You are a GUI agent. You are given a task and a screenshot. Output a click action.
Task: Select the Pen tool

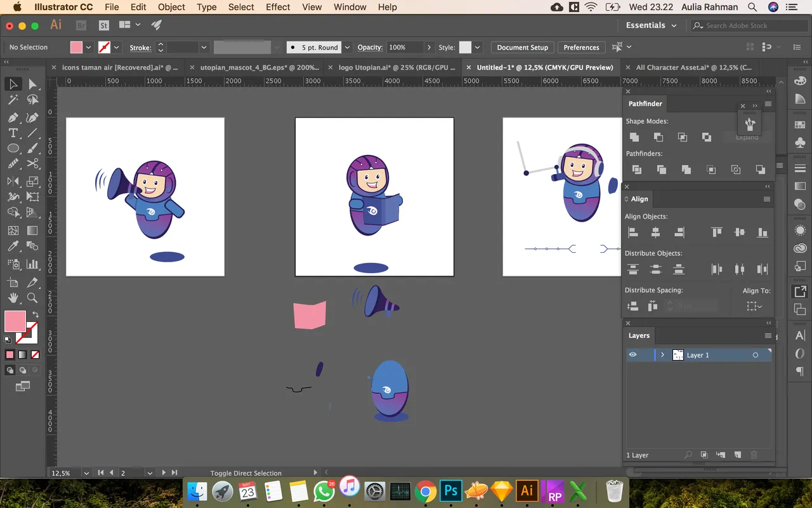point(13,117)
